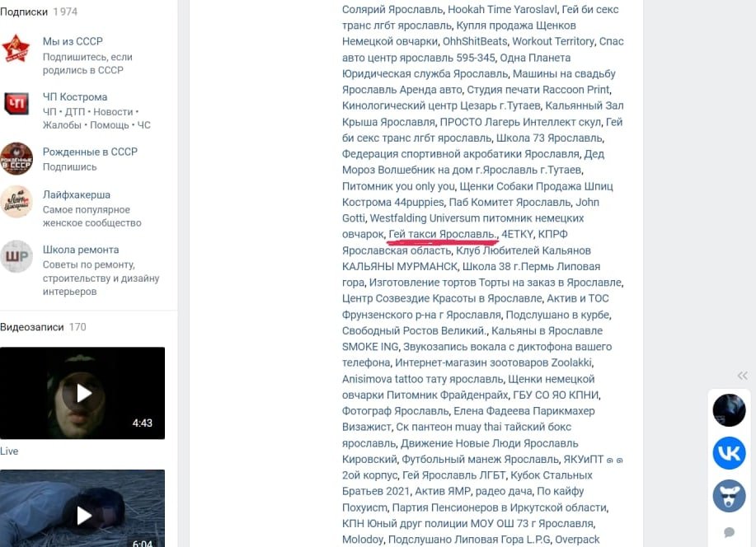Click the Мы из СССР red star avatar
The width and height of the screenshot is (756, 547).
coord(16,49)
